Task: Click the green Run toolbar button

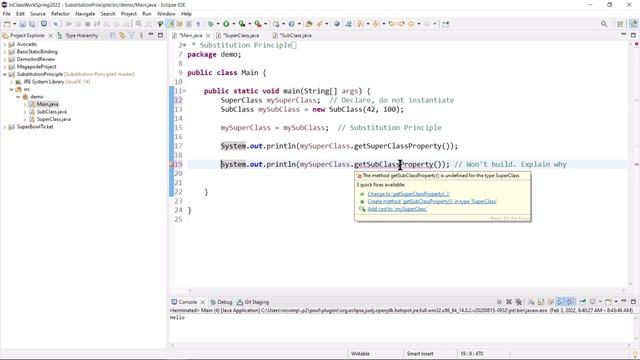Action: coord(226,24)
